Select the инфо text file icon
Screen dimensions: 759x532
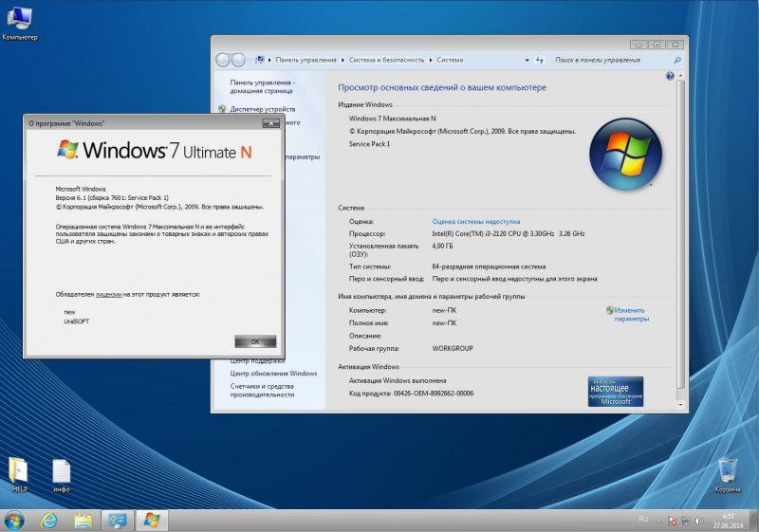(62, 475)
